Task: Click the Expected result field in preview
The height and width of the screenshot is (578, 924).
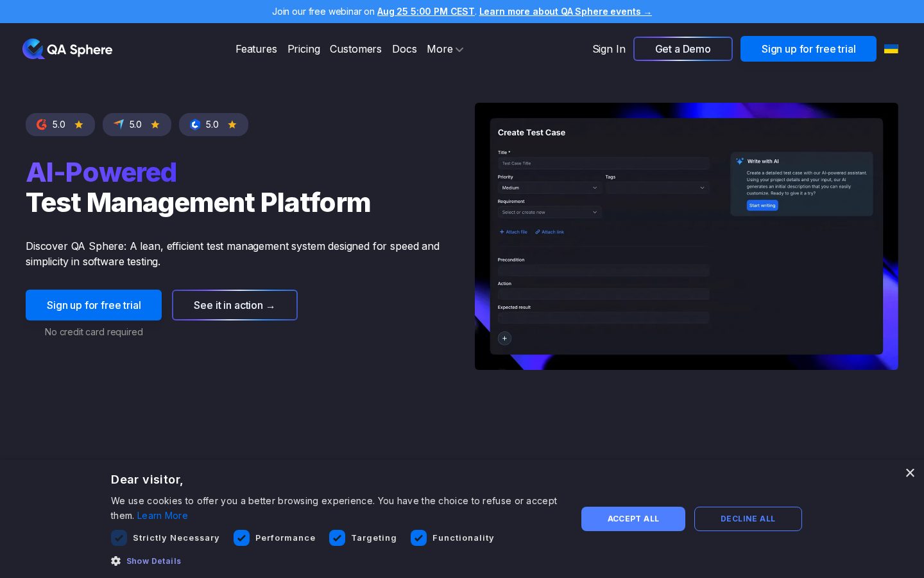Action: 603,318
